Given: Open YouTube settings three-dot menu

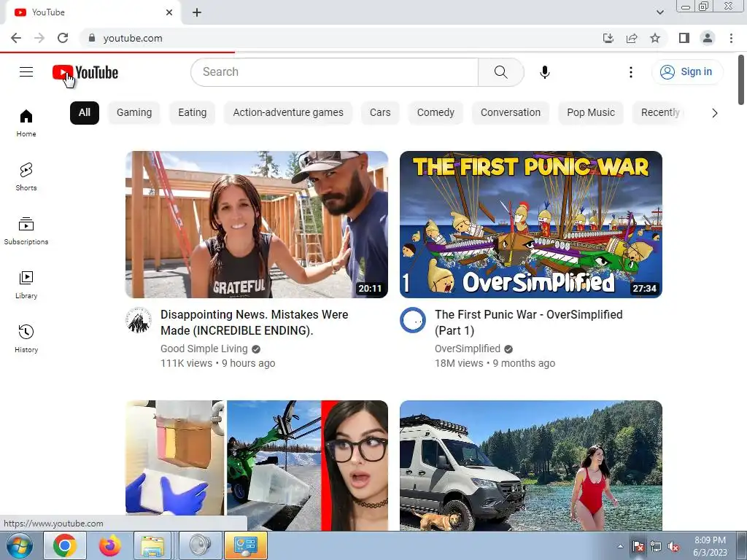Looking at the screenshot, I should tap(631, 72).
